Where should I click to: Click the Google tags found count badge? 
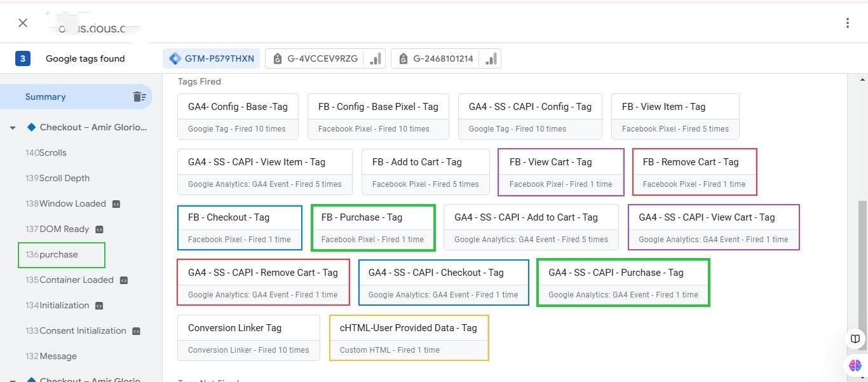click(x=23, y=58)
